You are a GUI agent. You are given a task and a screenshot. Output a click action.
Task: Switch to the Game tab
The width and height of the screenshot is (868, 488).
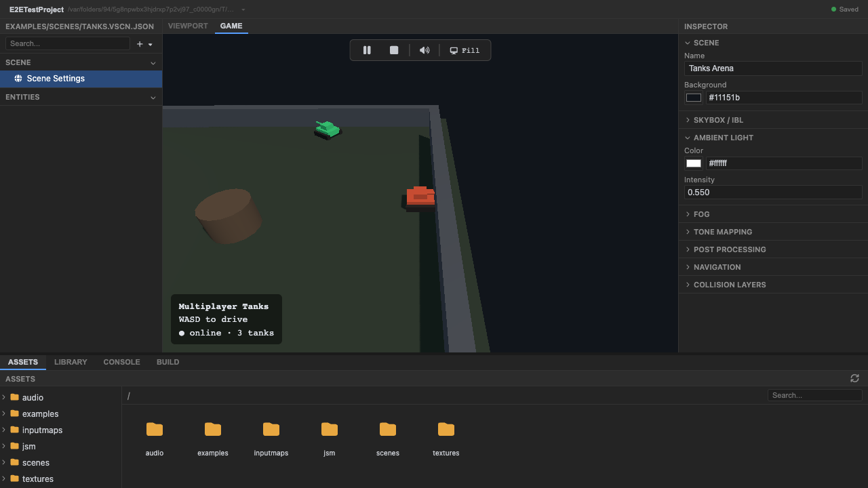pyautogui.click(x=231, y=26)
